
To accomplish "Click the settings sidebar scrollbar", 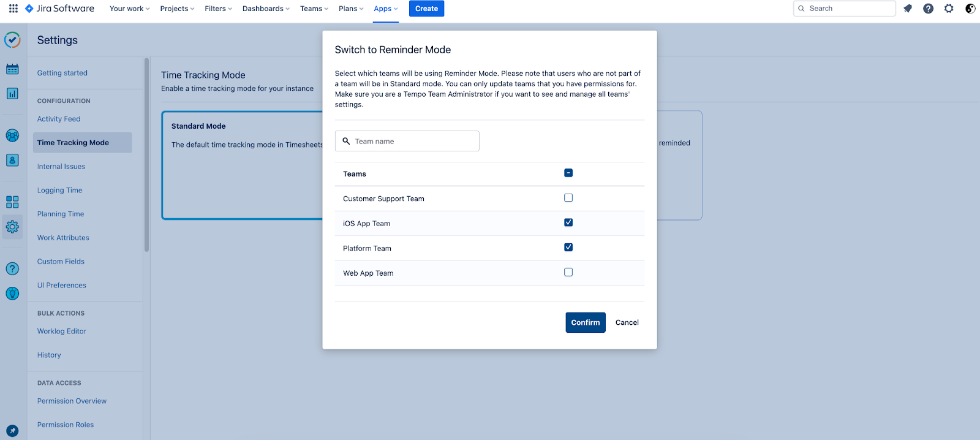I will 146,154.
